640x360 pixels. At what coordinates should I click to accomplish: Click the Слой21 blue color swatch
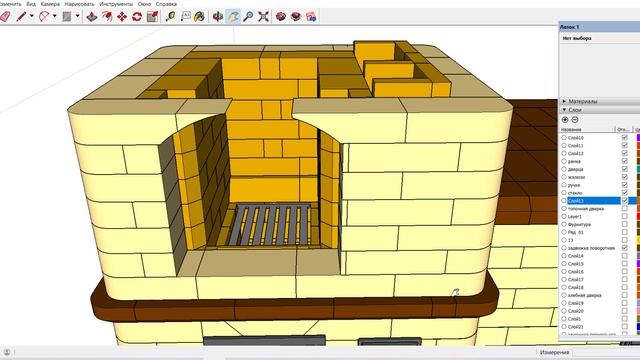point(638,327)
